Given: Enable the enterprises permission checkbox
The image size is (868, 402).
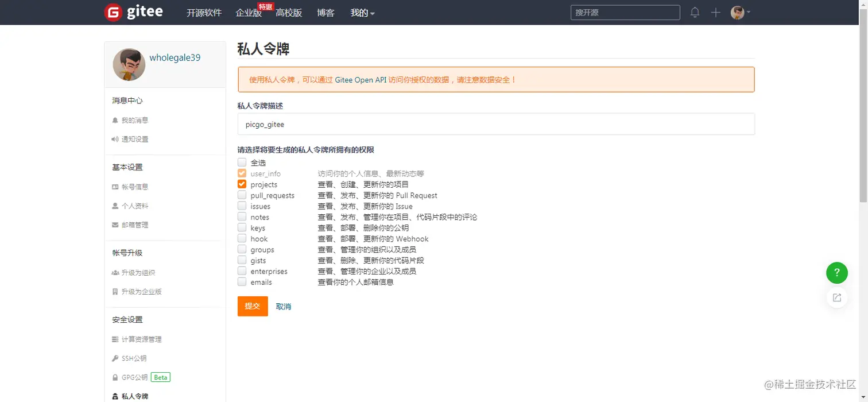Looking at the screenshot, I should click(x=242, y=271).
